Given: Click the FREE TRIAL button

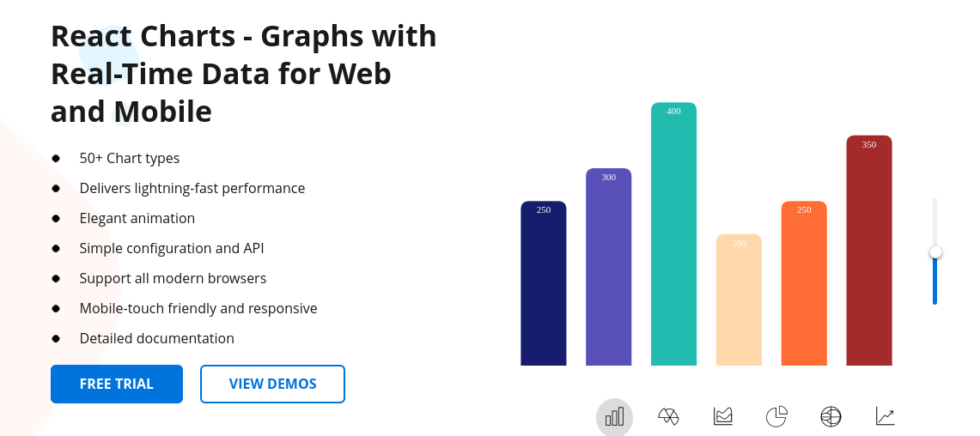Looking at the screenshot, I should coord(117,384).
